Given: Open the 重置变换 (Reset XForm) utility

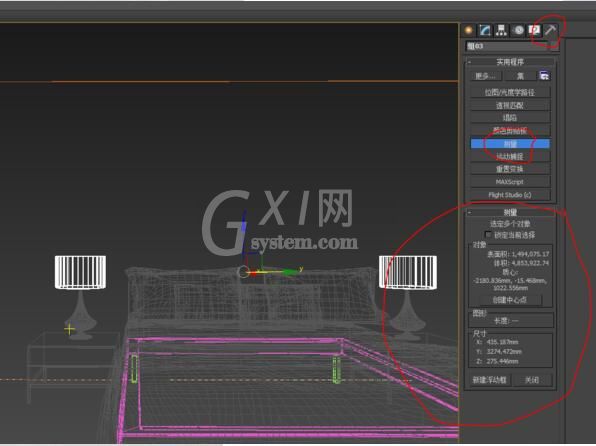Looking at the screenshot, I should [510, 169].
